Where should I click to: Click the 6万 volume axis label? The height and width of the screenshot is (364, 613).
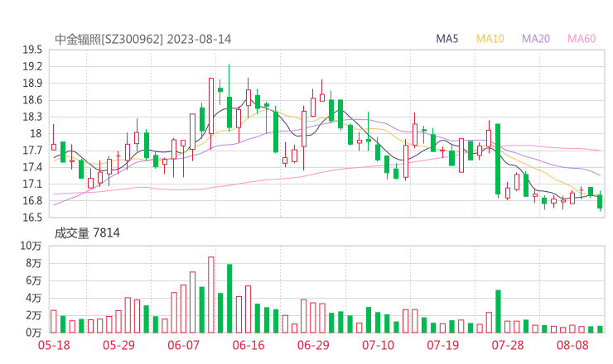tap(34, 280)
